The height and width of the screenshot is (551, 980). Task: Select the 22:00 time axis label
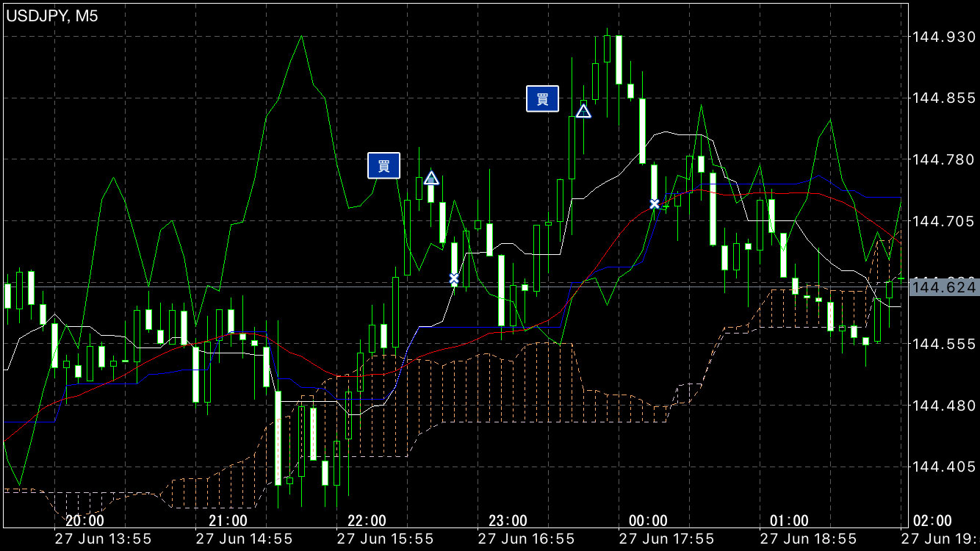point(367,521)
